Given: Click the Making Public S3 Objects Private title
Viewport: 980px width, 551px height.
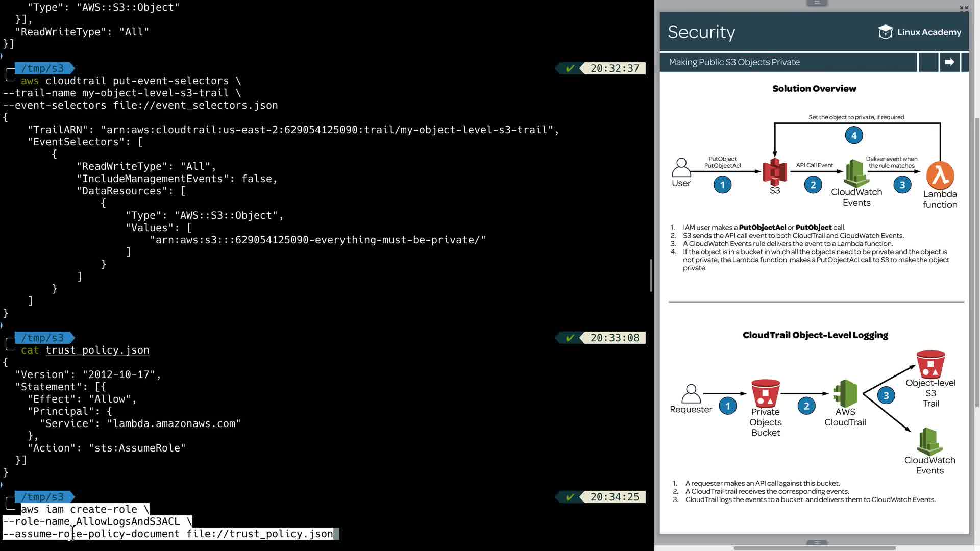Looking at the screenshot, I should (x=734, y=62).
